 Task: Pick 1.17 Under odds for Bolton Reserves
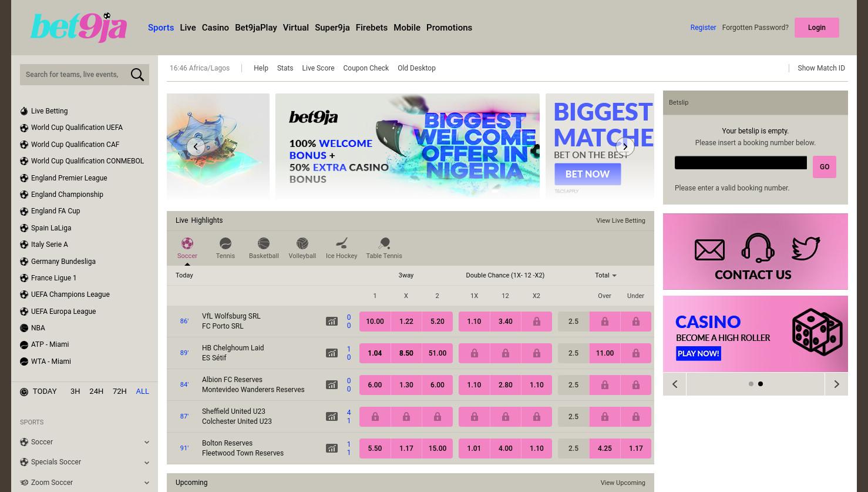pyautogui.click(x=636, y=449)
